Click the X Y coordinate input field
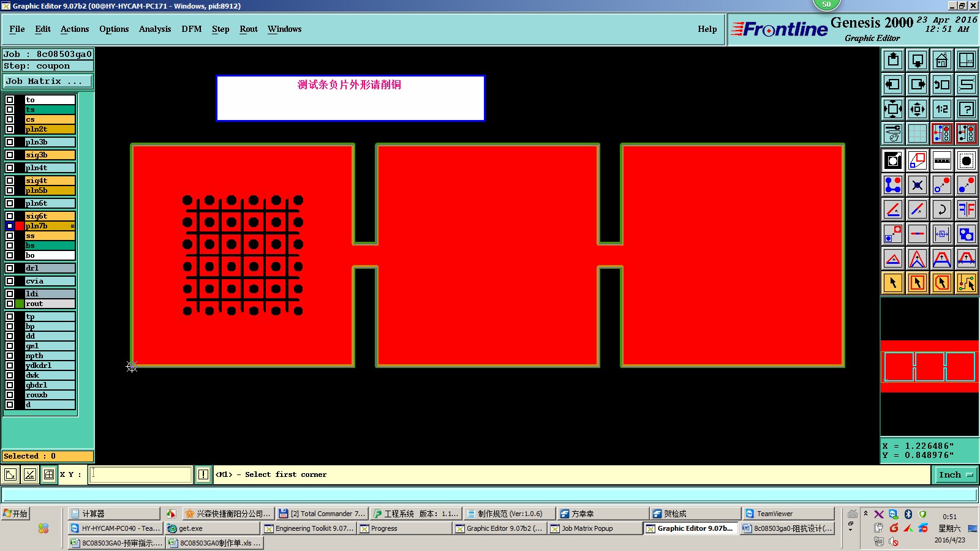This screenshot has height=551, width=980. click(x=141, y=474)
